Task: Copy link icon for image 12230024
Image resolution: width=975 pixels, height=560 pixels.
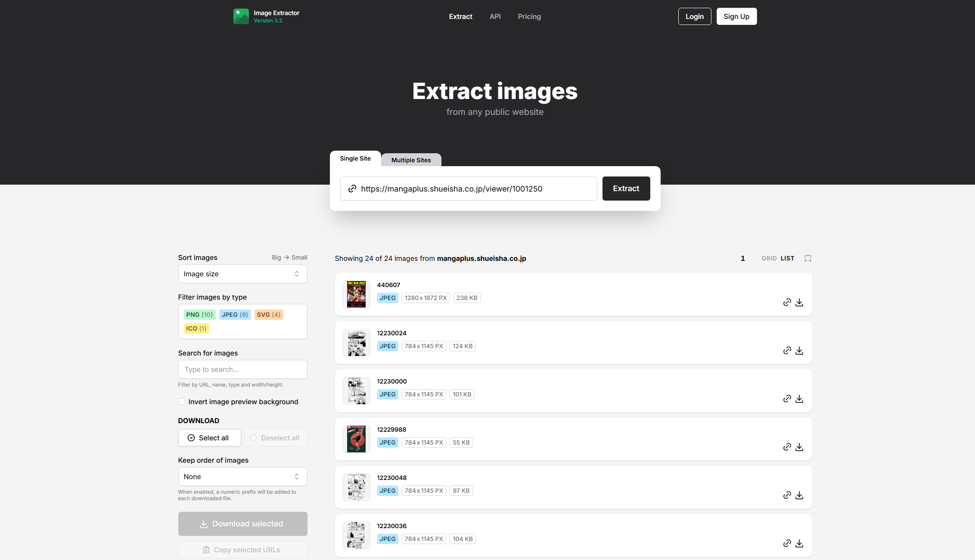Action: [787, 350]
